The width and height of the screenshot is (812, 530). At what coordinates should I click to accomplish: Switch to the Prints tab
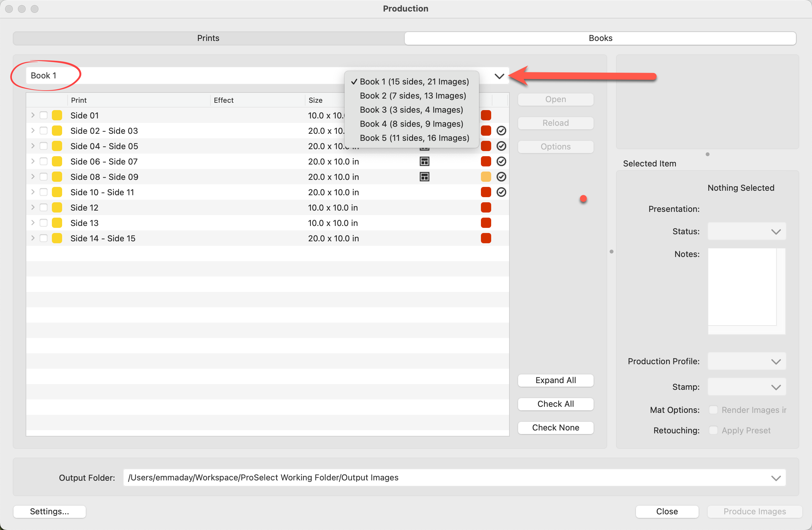208,38
